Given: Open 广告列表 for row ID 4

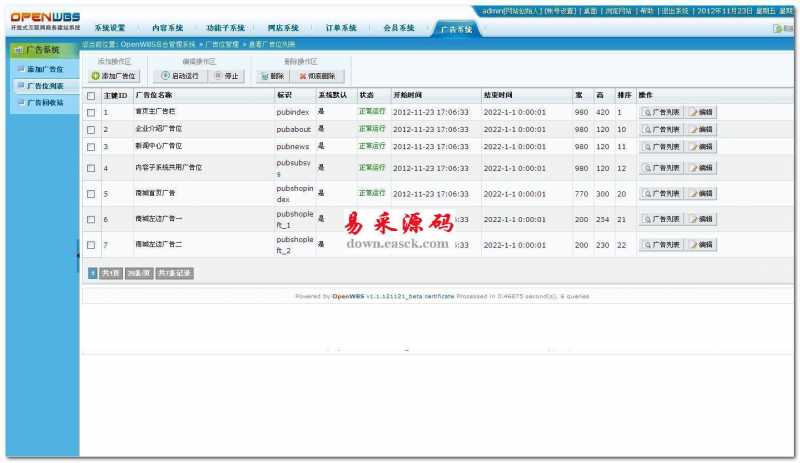Looking at the screenshot, I should (x=661, y=168).
